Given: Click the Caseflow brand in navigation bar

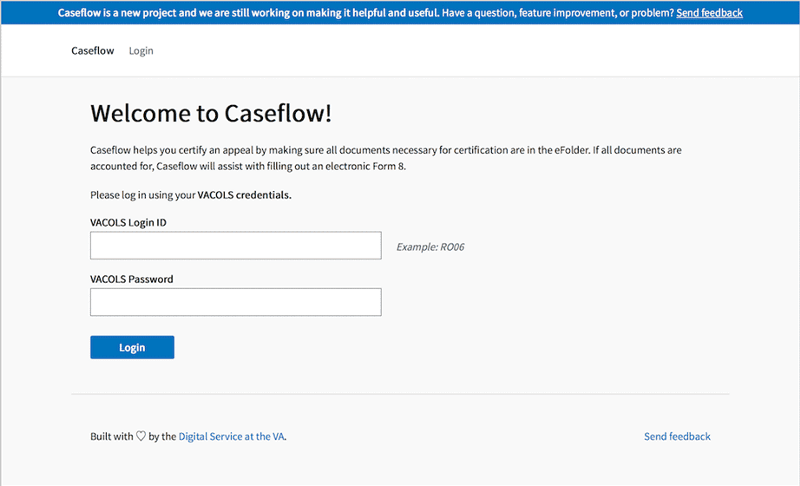Looking at the screenshot, I should (x=92, y=51).
